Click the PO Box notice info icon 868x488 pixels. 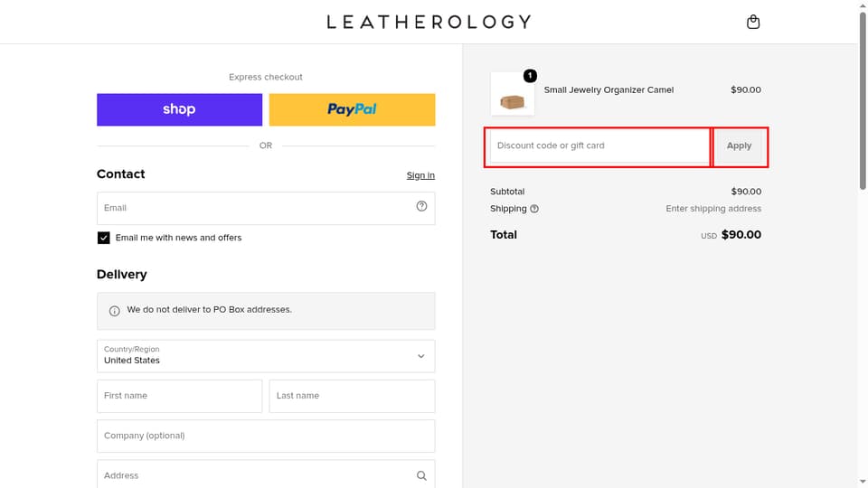pos(115,311)
